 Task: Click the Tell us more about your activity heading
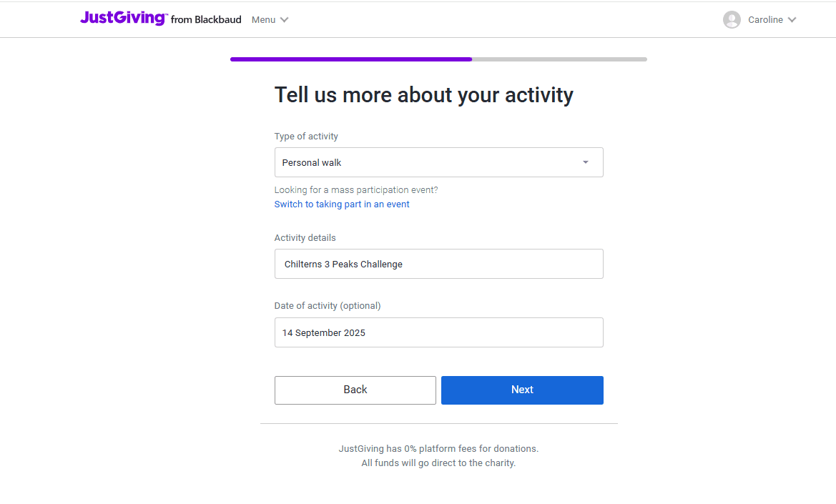point(424,95)
